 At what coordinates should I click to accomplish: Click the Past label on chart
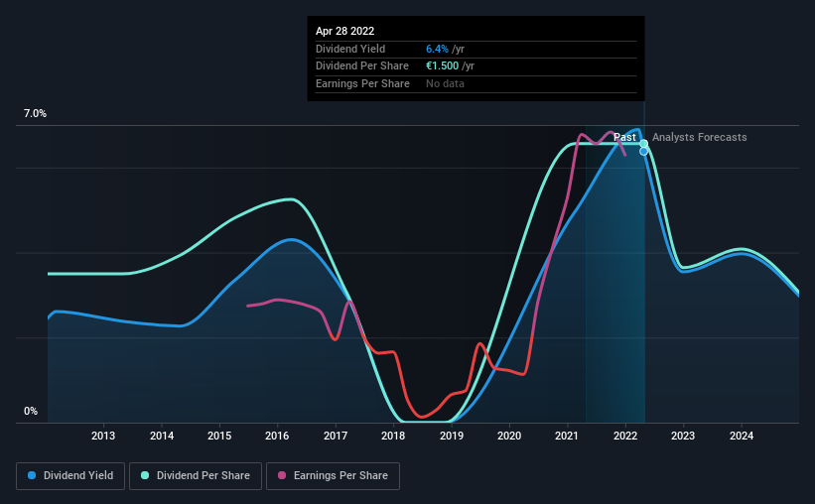(x=624, y=137)
